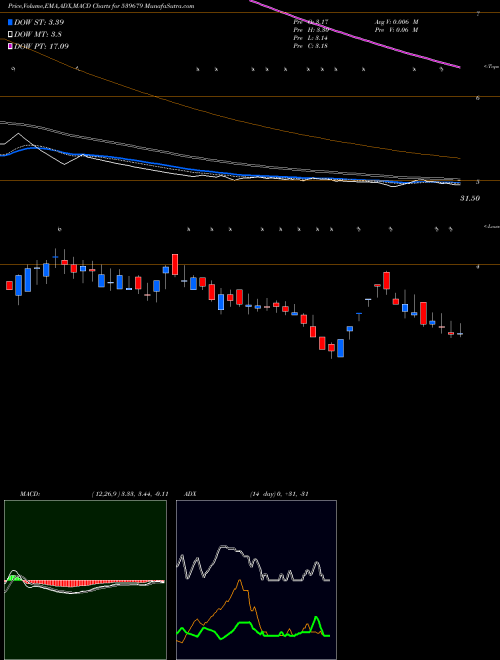Click the MACD (12,26,9) parameter values
This screenshot has width=500, height=660.
click(129, 494)
